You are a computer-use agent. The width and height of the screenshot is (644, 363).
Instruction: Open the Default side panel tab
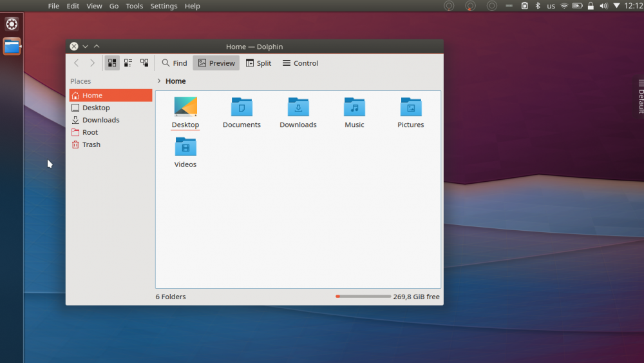[x=641, y=97]
